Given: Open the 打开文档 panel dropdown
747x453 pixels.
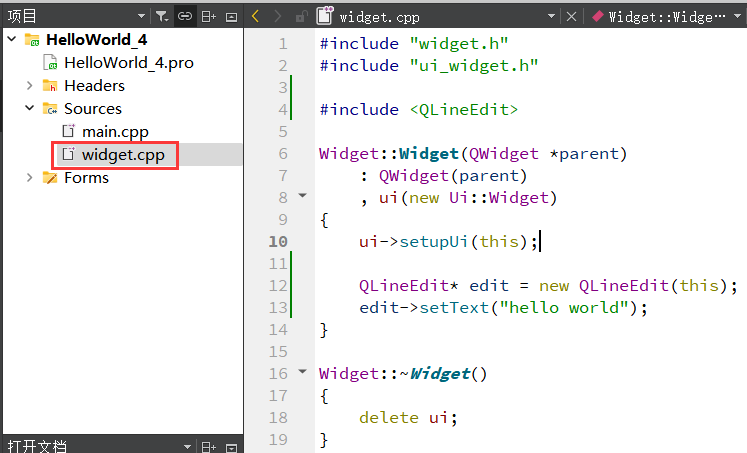Looking at the screenshot, I should tap(187, 446).
